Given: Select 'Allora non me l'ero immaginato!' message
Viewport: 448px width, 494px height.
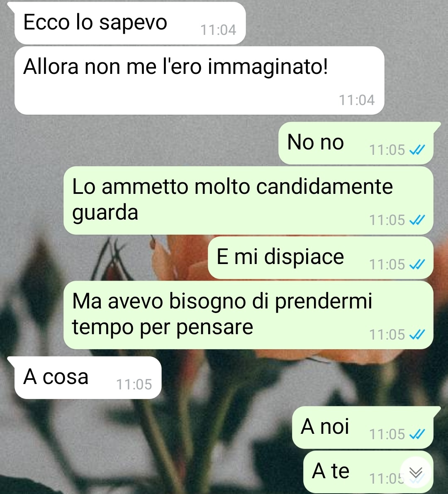Looking at the screenshot, I should 199,81.
